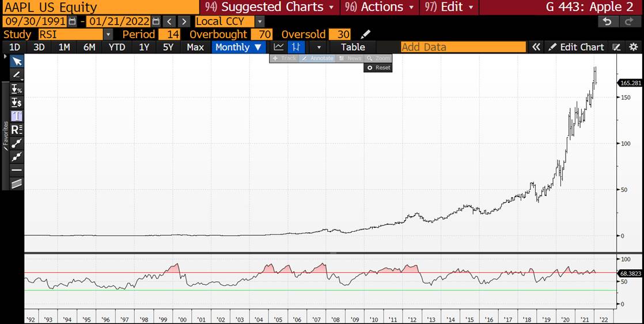Open chart settings gear
Image resolution: width=644 pixels, height=324 pixels.
633,47
